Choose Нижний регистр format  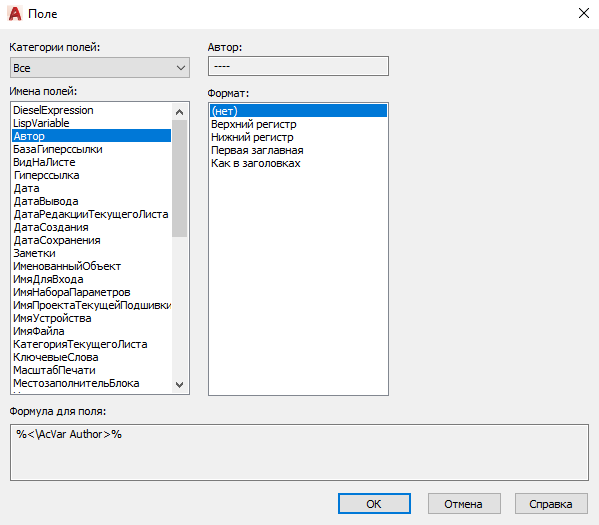tap(298, 137)
